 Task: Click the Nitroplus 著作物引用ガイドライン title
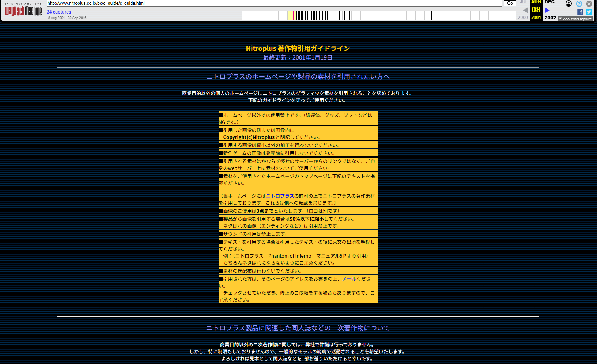[x=298, y=48]
